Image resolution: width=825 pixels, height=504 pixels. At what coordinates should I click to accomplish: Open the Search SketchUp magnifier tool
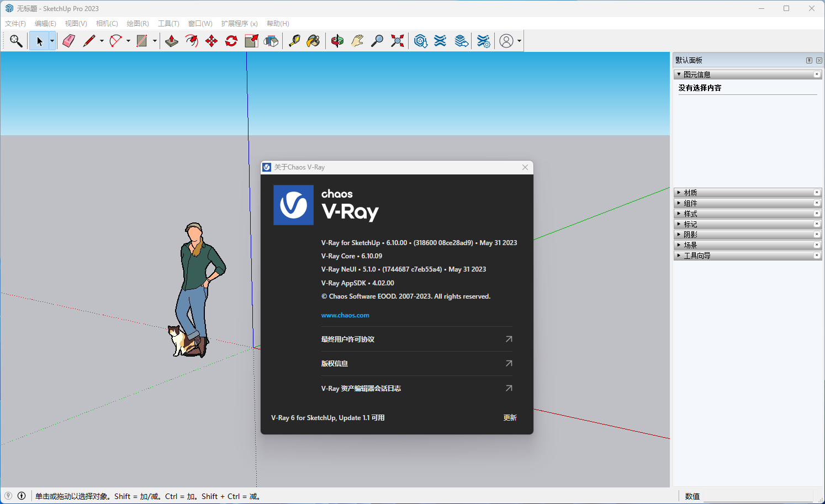(x=16, y=41)
